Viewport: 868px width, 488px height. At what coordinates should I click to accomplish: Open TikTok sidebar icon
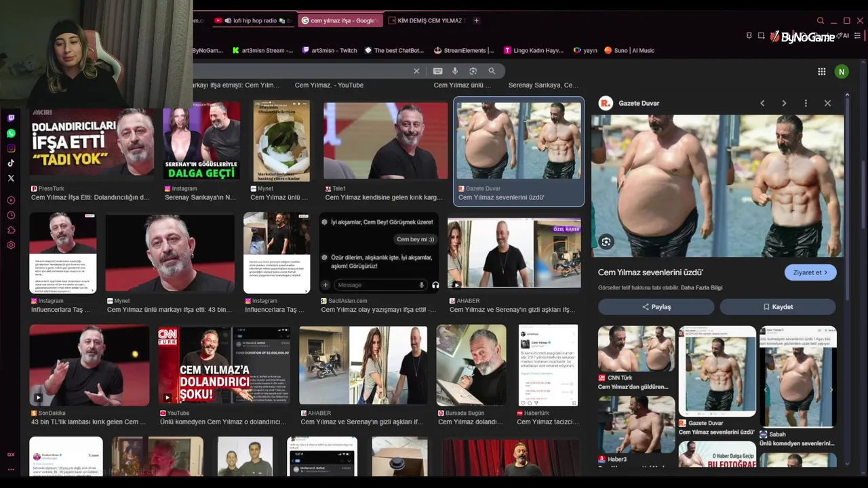[11, 163]
